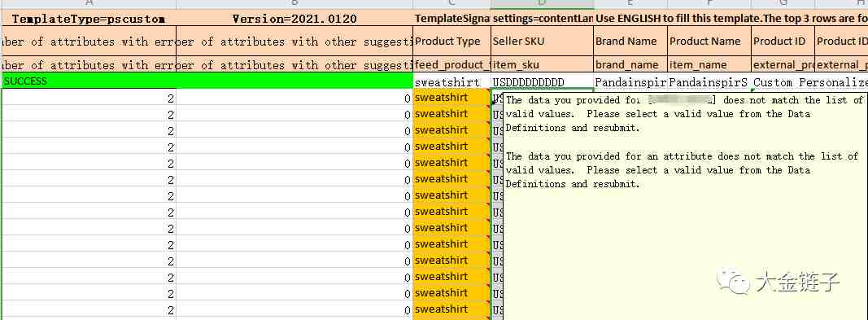The image size is (868, 320).
Task: Select the first orange sweatshirt cell
Action: [451, 98]
